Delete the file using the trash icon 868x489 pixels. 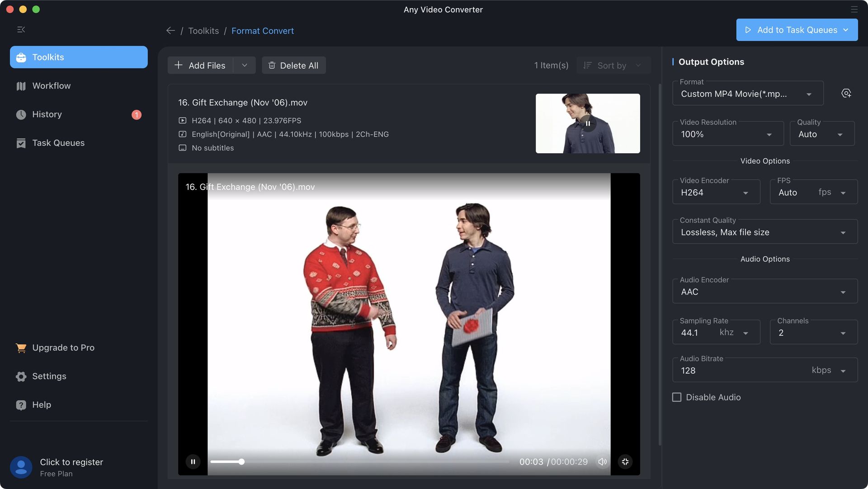tap(272, 65)
